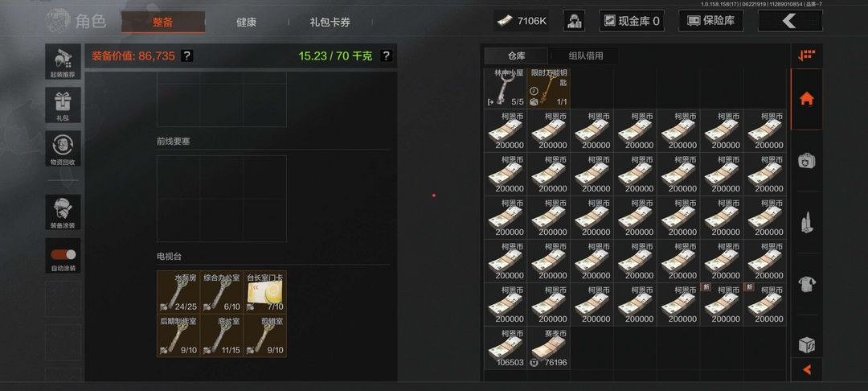Open the 现金库 cash vault button
Viewport: 868px width, 391px height.
pos(632,21)
